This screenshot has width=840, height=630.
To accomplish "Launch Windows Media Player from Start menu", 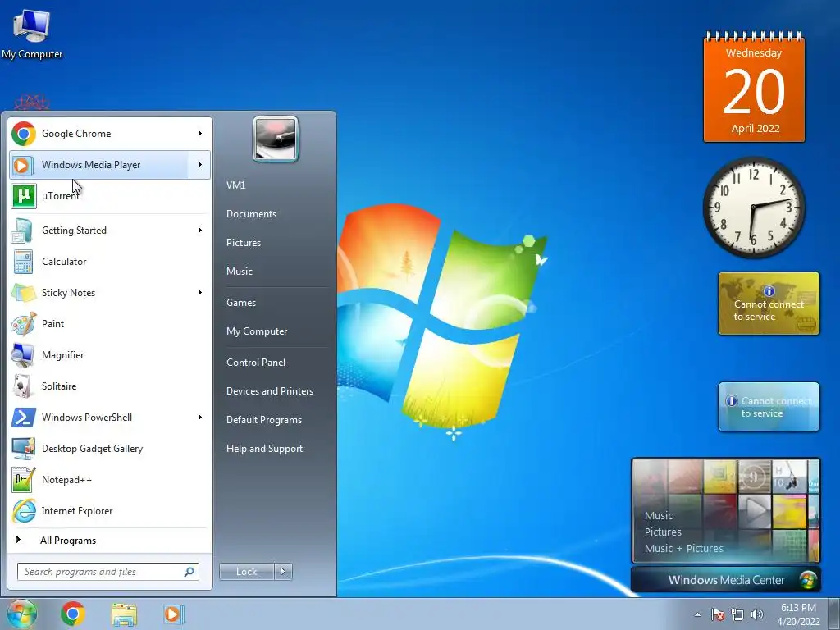I will 99,164.
